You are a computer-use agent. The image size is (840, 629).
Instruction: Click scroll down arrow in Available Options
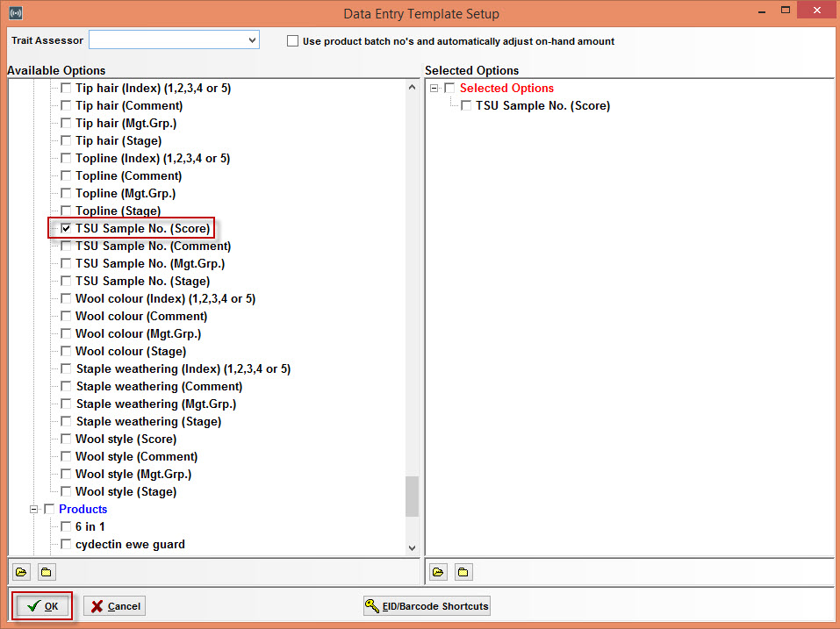click(412, 547)
